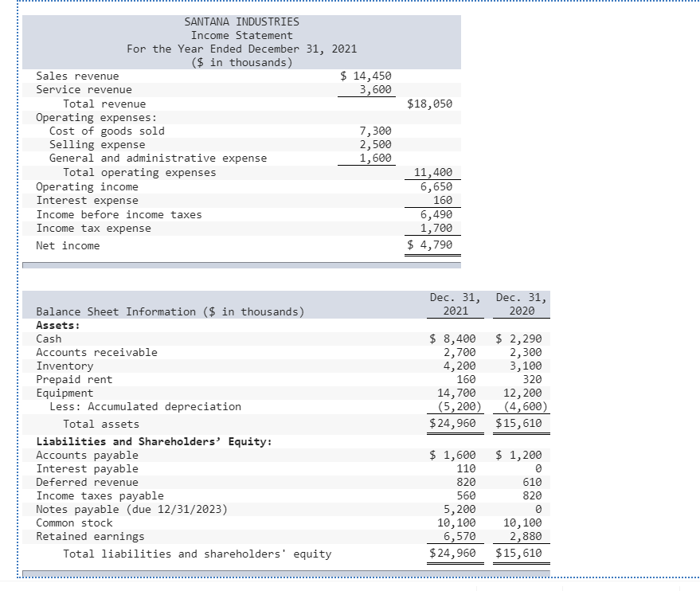Click the "110" interest payable value
Screen dimensions: 700x591
[x=466, y=468]
